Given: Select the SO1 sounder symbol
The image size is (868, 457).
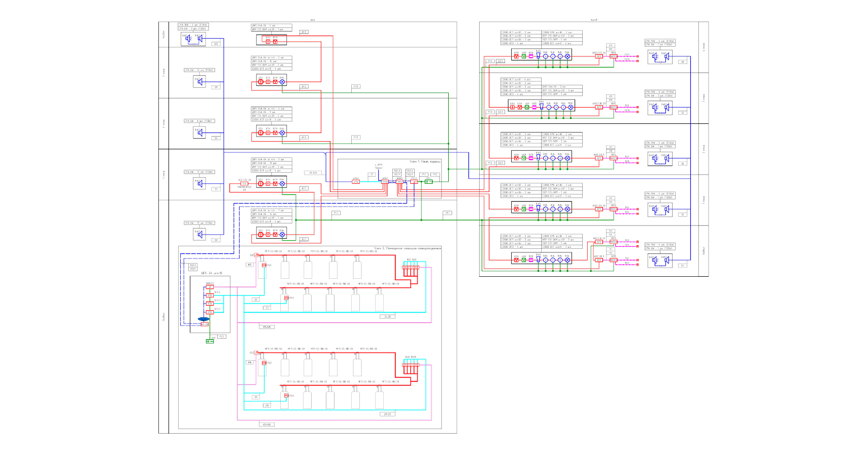Looking at the screenshot, I should tap(256, 255).
